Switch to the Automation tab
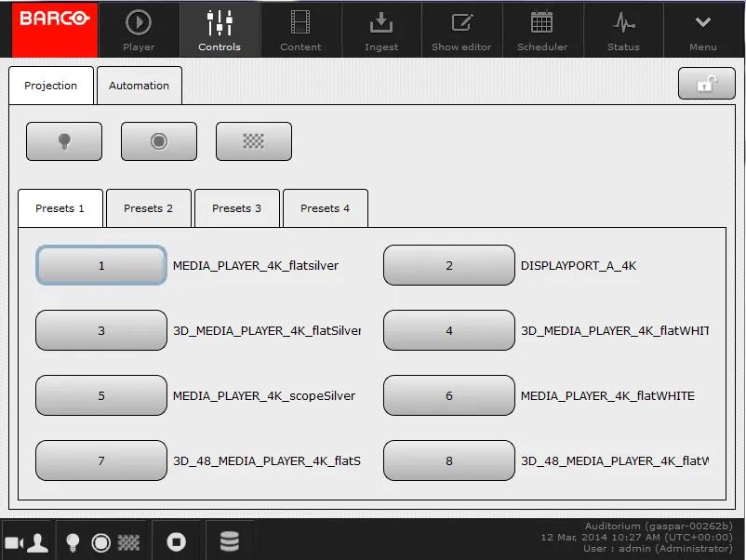This screenshot has width=746, height=560. point(139,86)
